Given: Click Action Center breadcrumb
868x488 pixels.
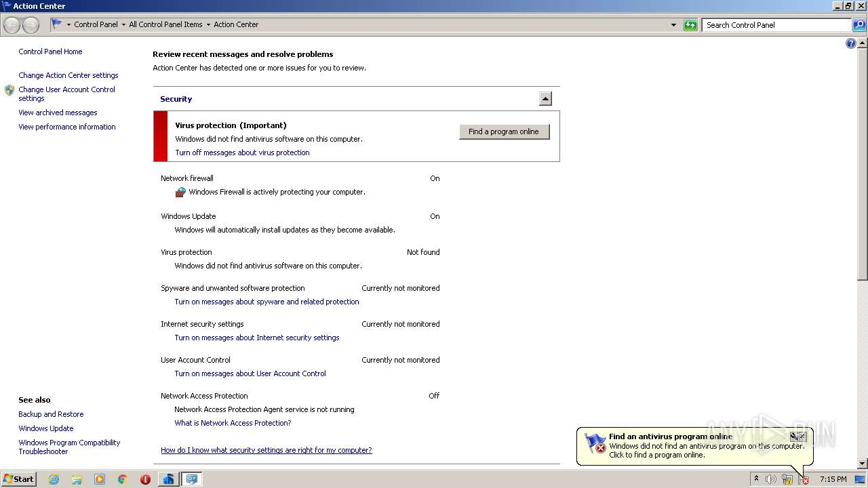Looking at the screenshot, I should (x=236, y=24).
